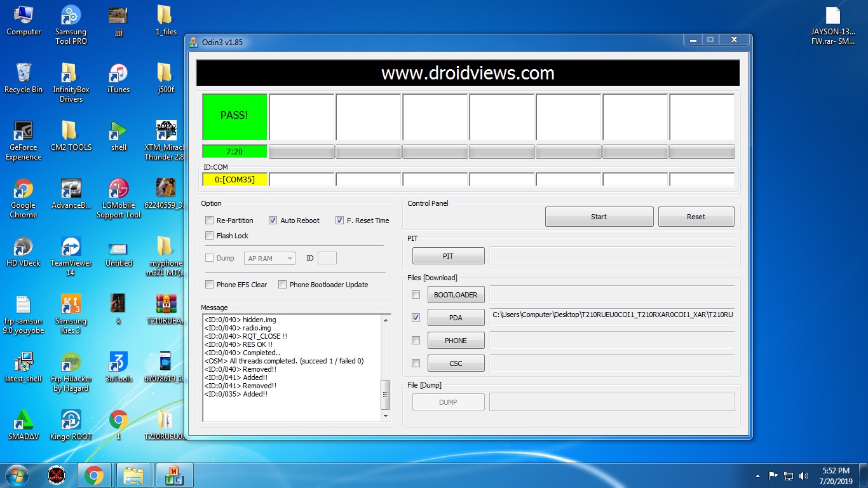Select XTM_Miracle Thunder 2.8 icon
The image size is (868, 488).
coord(165,140)
